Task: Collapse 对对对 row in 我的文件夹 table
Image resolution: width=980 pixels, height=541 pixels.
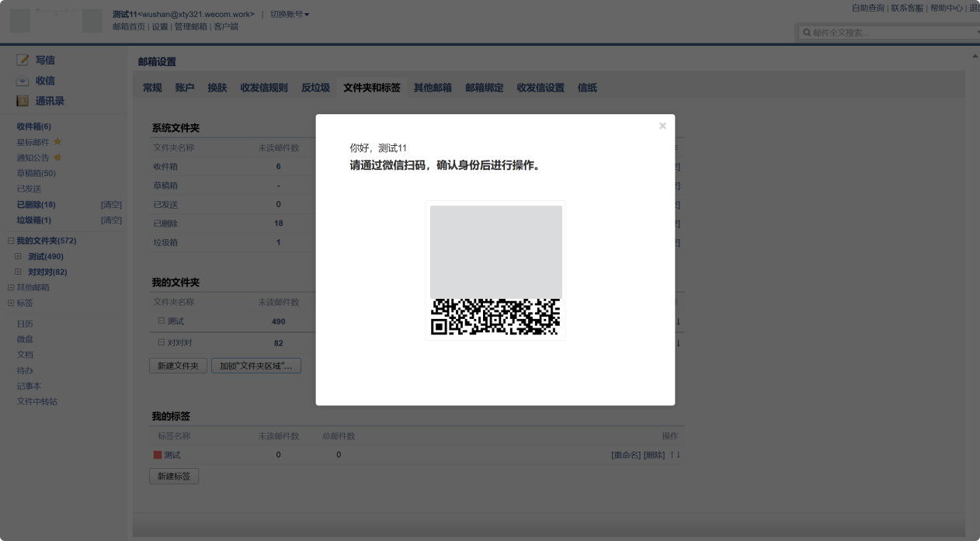Action: click(x=161, y=342)
